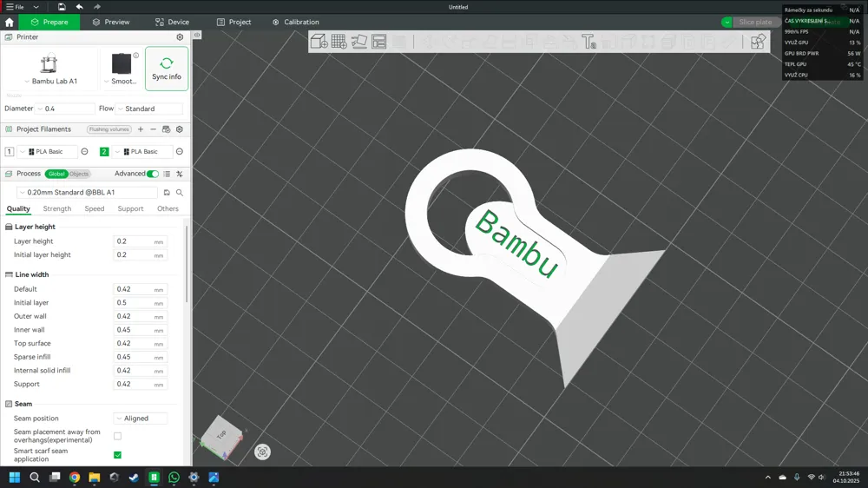
Task: Click the redo arrow icon
Action: (97, 7)
